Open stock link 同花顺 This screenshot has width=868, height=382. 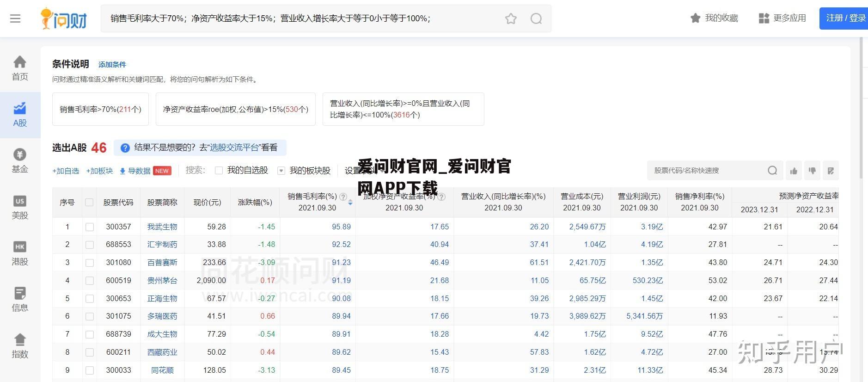pos(162,370)
